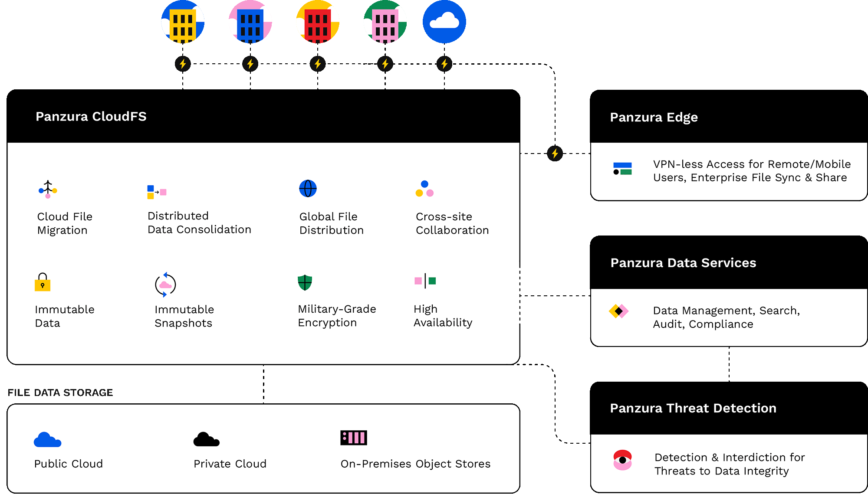The height and width of the screenshot is (494, 868).
Task: Click lightning node below cloud circle
Action: coord(444,64)
